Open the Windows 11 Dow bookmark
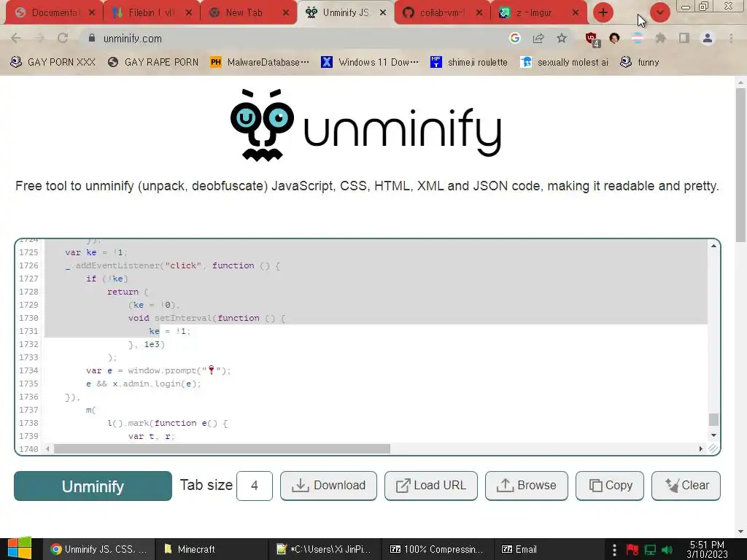Screen dimensions: 747x560 tap(370, 63)
